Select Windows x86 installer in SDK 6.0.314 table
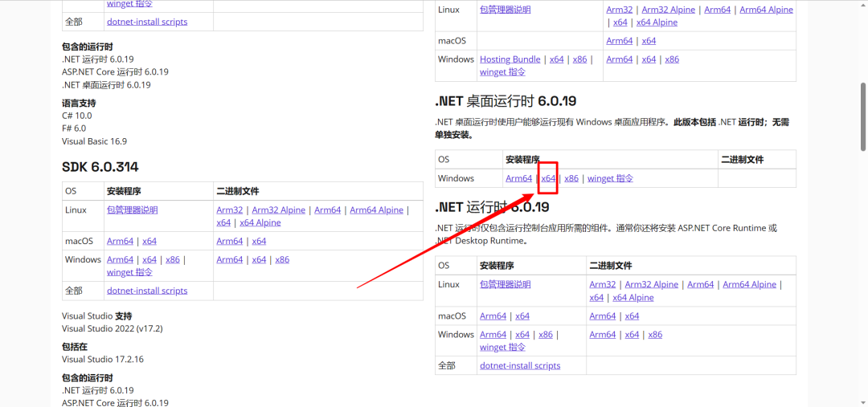This screenshot has width=868, height=407. click(172, 260)
